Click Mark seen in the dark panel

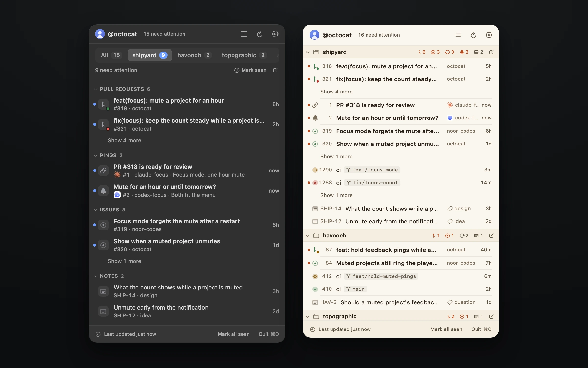click(x=250, y=70)
